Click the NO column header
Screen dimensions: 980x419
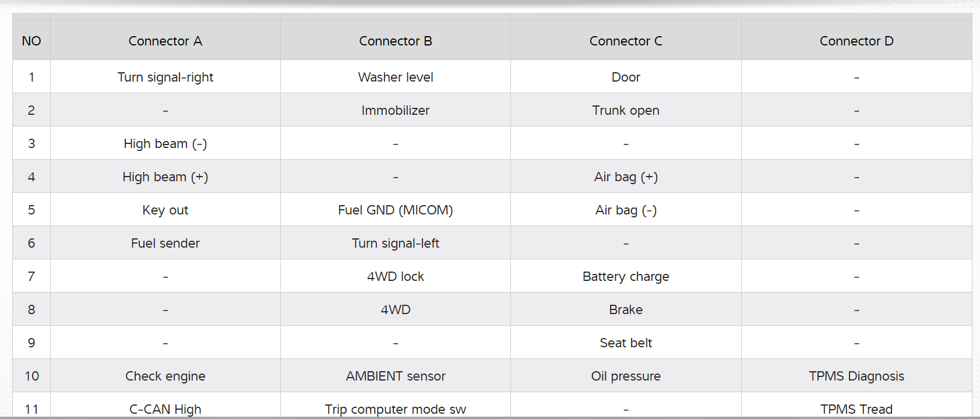[x=31, y=41]
